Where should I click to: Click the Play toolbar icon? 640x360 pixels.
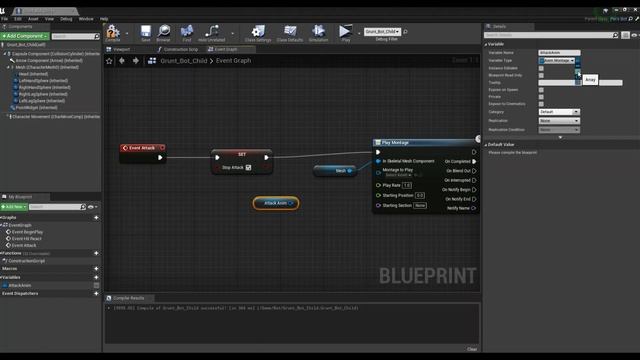tap(345, 33)
